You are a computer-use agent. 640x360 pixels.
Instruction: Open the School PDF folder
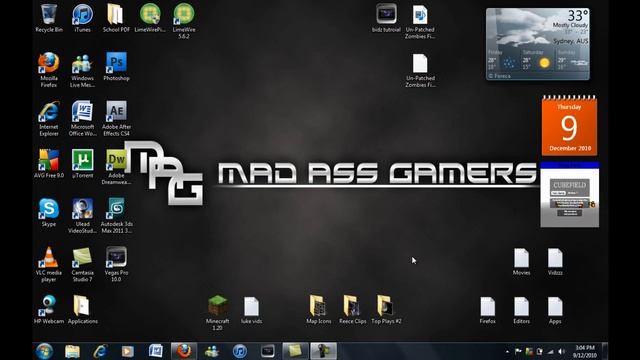(116, 18)
